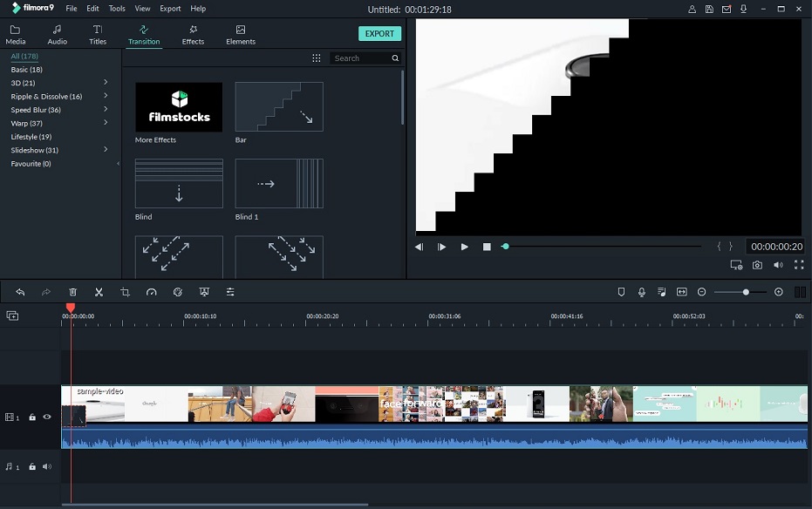Hide video track 1 with eye icon
Image resolution: width=812 pixels, height=509 pixels.
(x=47, y=417)
